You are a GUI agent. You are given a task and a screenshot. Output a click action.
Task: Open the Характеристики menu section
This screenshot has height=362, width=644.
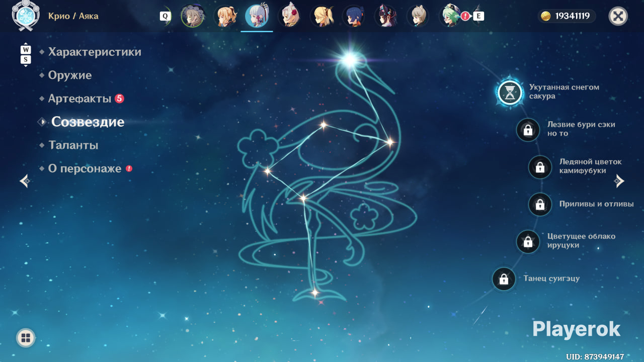(95, 52)
